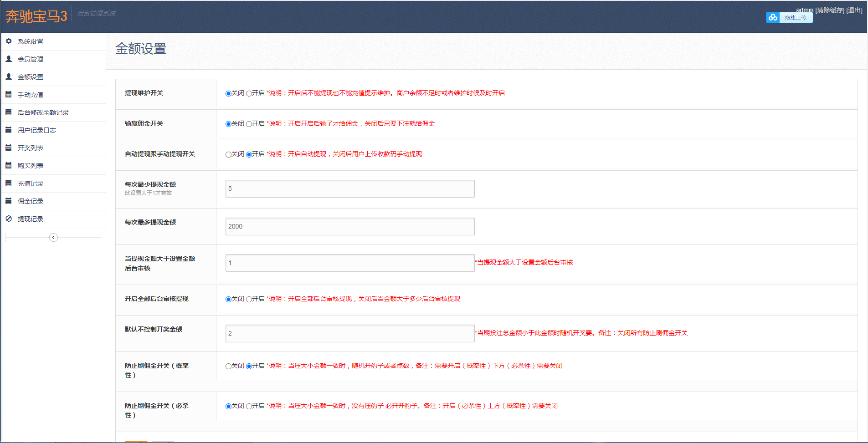Viewport: 868px width, 443px height.
Task: Click the ban icon beside 提现记录
Action: point(9,219)
